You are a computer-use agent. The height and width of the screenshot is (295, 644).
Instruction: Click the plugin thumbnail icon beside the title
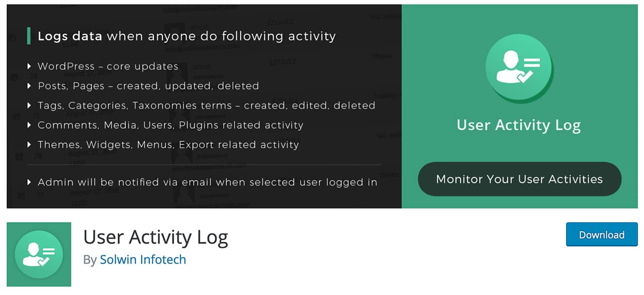(39, 254)
